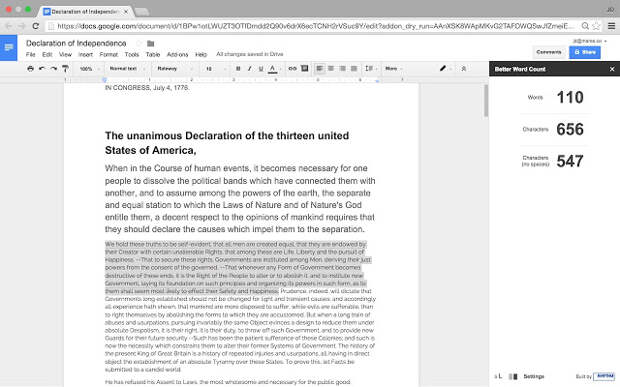Open the Line spacing icon menu
This screenshot has width=620, height=387.
pos(369,68)
